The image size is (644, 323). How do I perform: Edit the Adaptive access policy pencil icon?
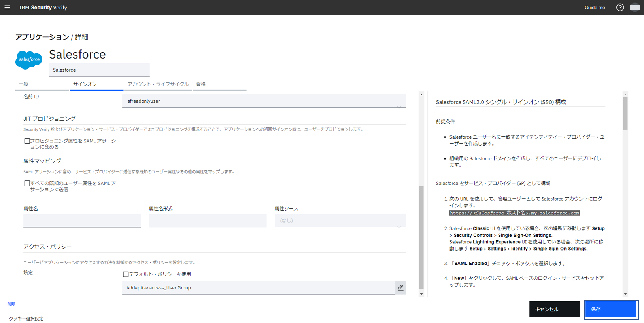[x=400, y=288]
